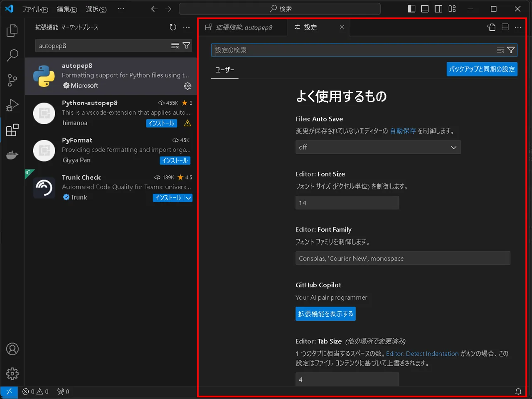The height and width of the screenshot is (399, 532).
Task: Open editor more actions menu
Action: [x=518, y=27]
